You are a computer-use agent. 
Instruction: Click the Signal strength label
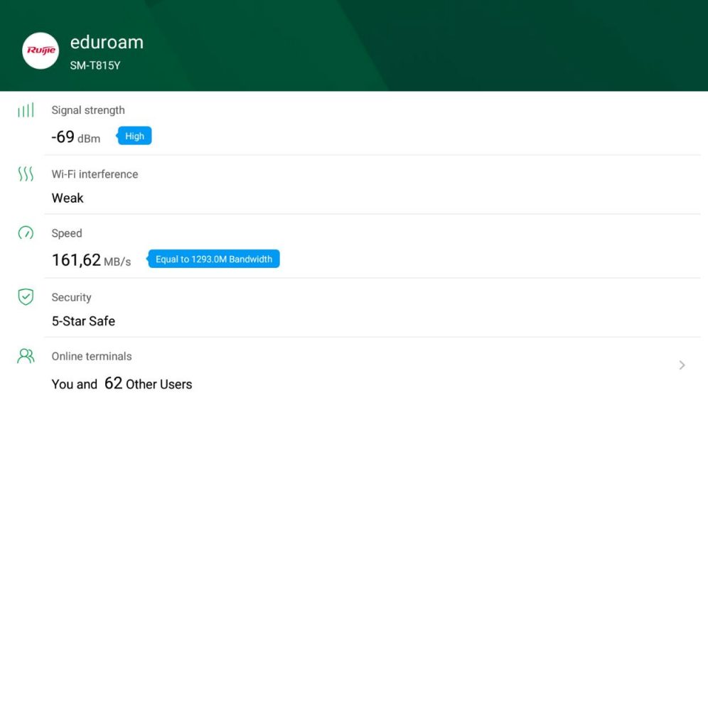click(88, 110)
